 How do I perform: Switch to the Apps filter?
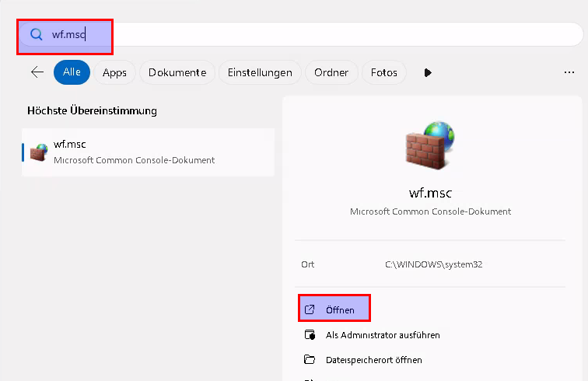[x=114, y=72]
